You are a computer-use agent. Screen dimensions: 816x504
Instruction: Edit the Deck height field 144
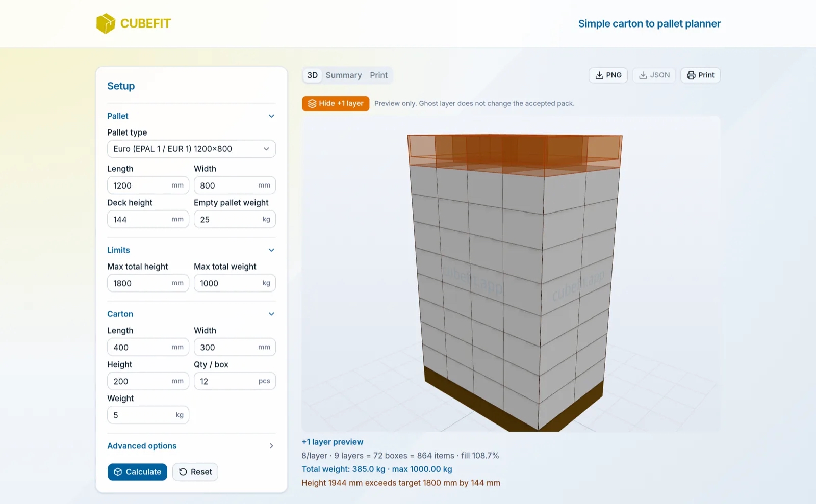pos(148,219)
